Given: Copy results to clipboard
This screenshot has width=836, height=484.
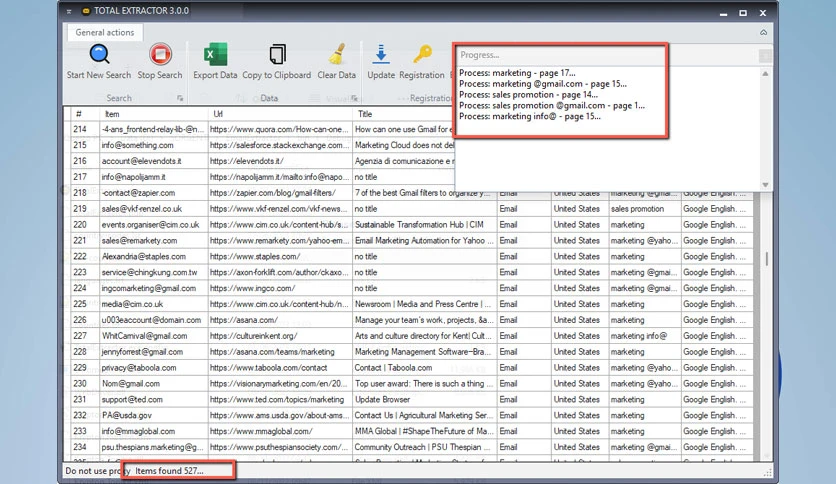Looking at the screenshot, I should click(x=277, y=62).
